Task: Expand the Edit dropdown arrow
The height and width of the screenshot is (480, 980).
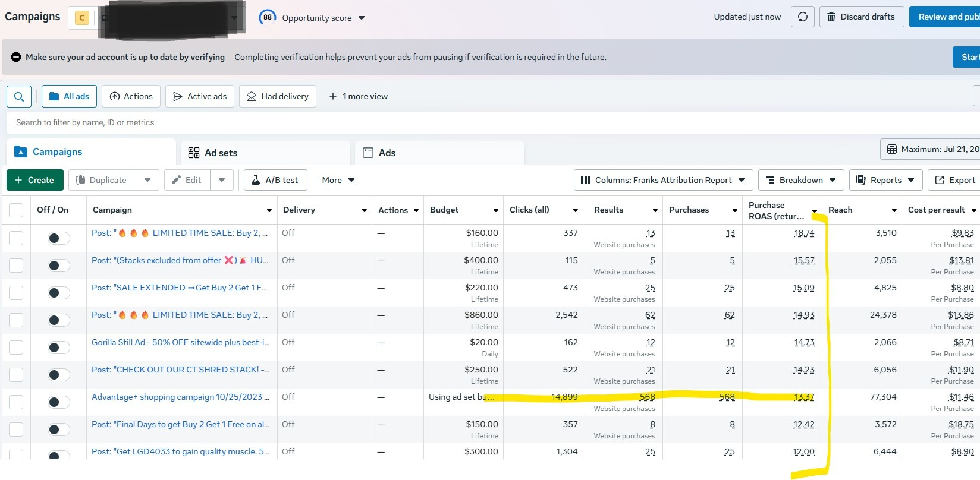Action: click(x=222, y=180)
